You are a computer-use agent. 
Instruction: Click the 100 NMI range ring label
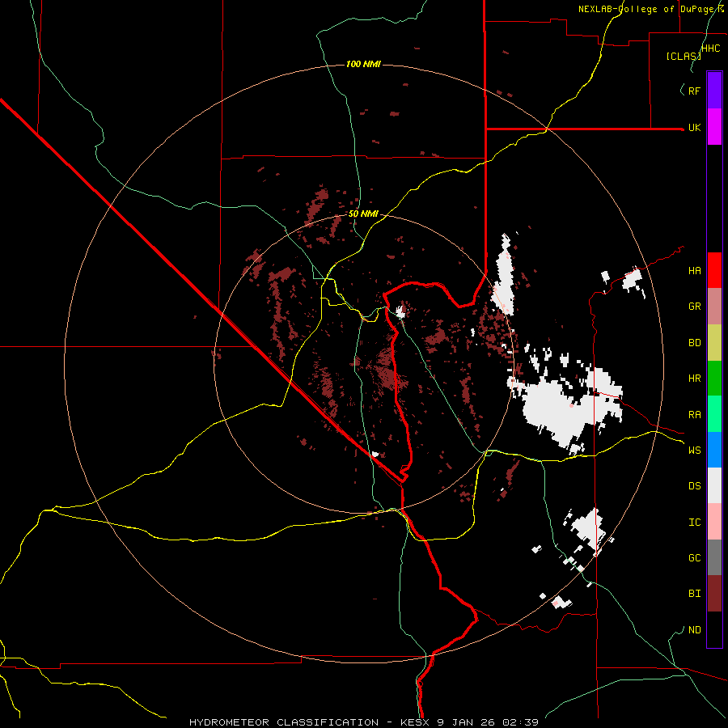coord(363,64)
